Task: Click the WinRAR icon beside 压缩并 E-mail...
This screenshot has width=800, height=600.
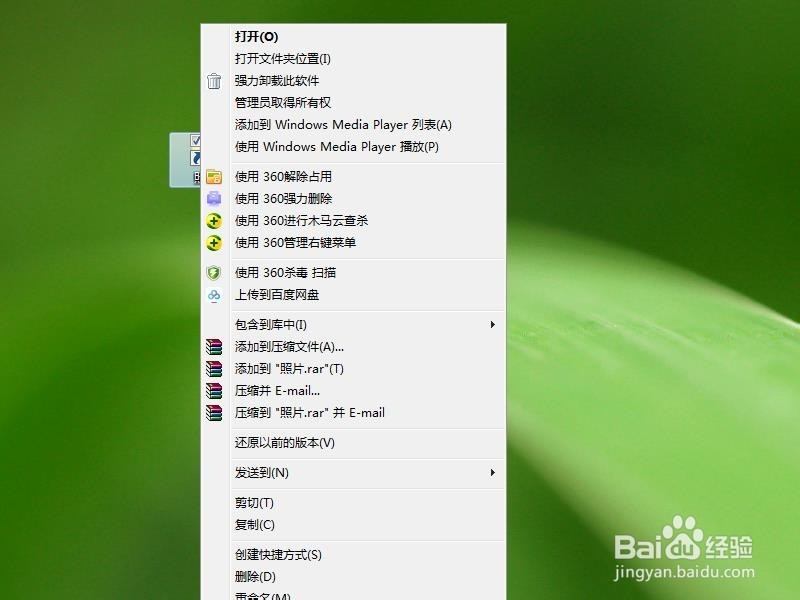Action: point(214,391)
